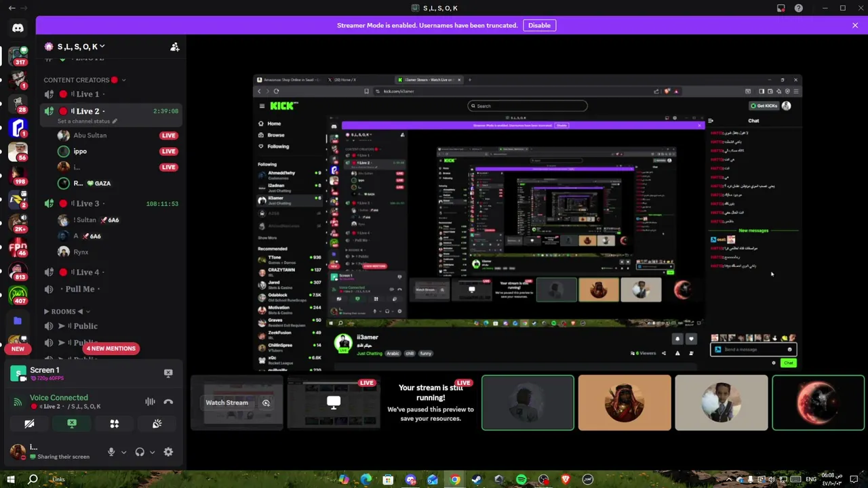
Task: Invite people icon beside server name
Action: tap(175, 47)
